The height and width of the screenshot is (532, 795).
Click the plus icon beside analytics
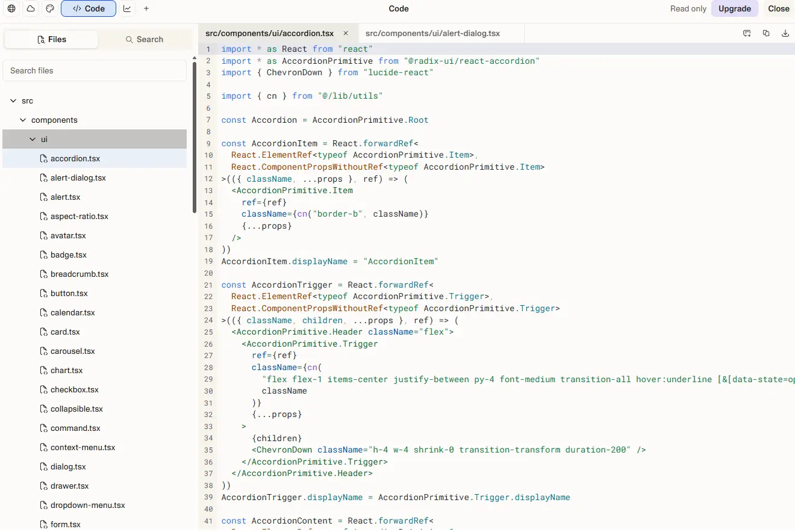tap(146, 8)
